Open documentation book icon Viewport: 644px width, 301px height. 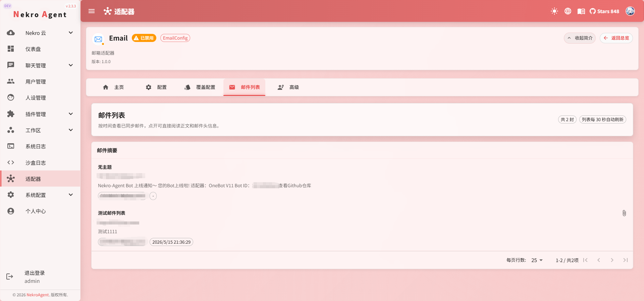581,11
